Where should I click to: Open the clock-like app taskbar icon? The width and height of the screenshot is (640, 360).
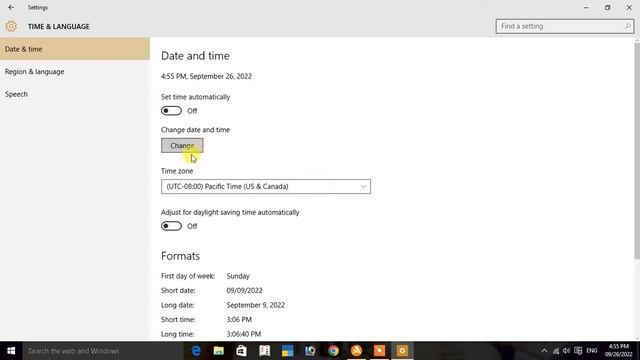(310, 351)
